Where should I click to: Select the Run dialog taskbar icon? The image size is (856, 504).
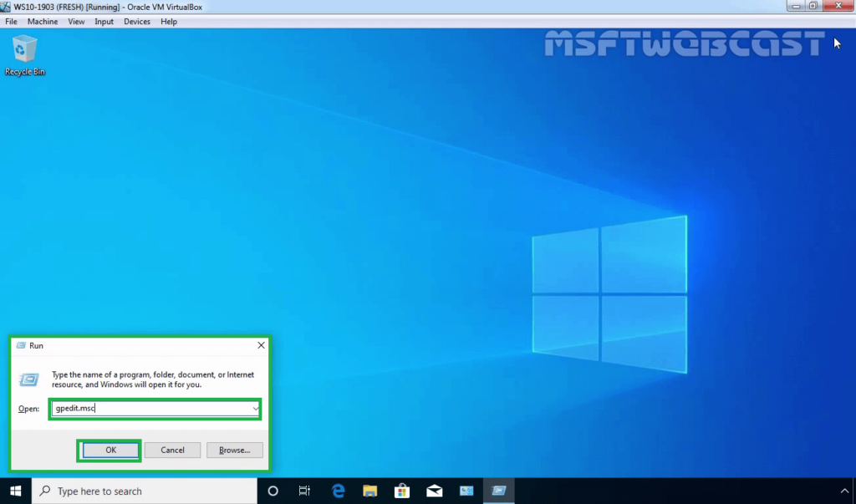tap(498, 491)
